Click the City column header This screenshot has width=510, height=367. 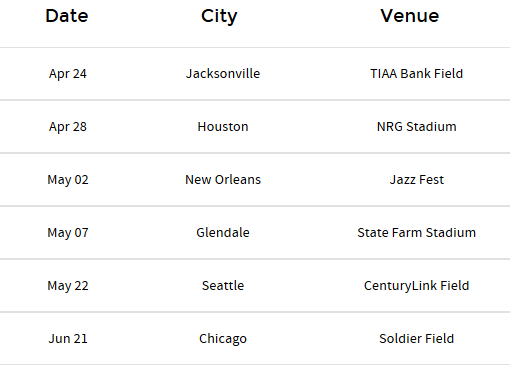click(x=219, y=17)
